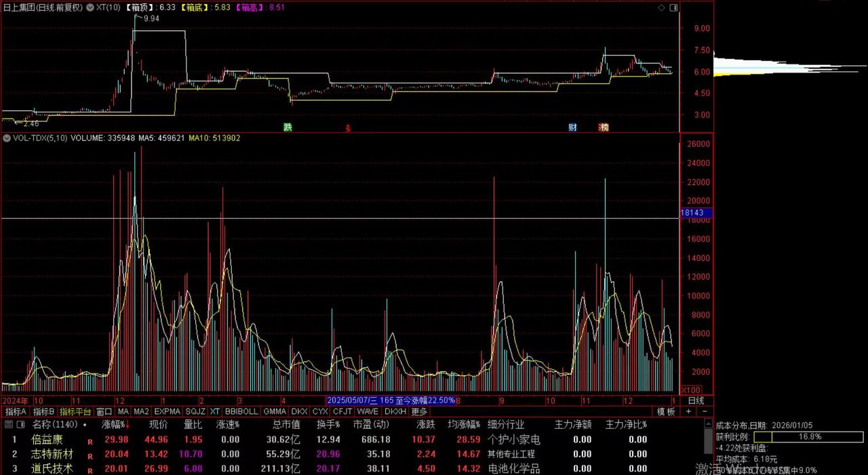Screen dimensions: 868x475
Task: Click the red $ marker on the price chart
Action: (349, 127)
